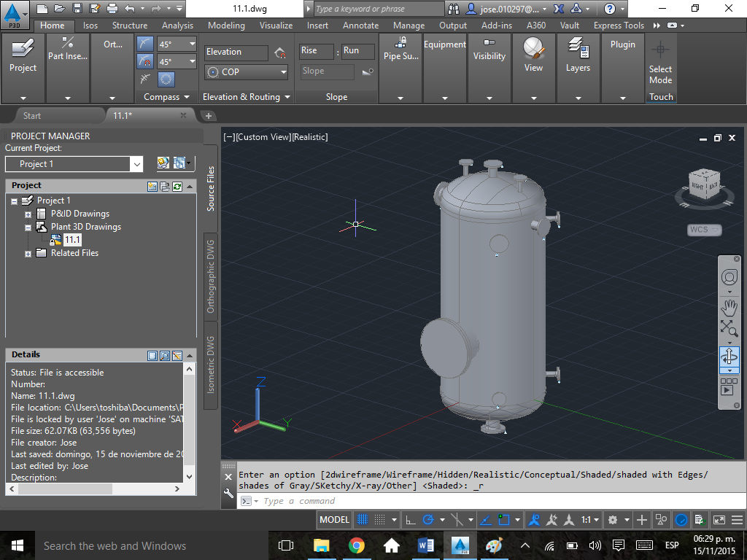Image resolution: width=747 pixels, height=560 pixels.
Task: Expand the Compass panel dropdown arrow
Action: click(187, 97)
